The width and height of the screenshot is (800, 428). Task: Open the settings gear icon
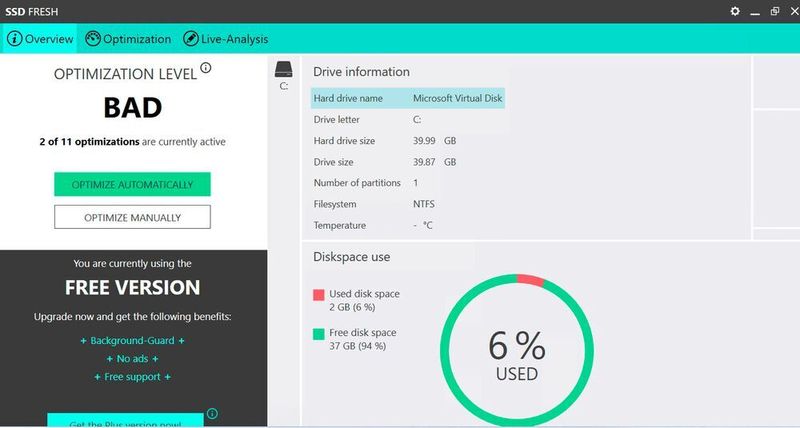(735, 11)
